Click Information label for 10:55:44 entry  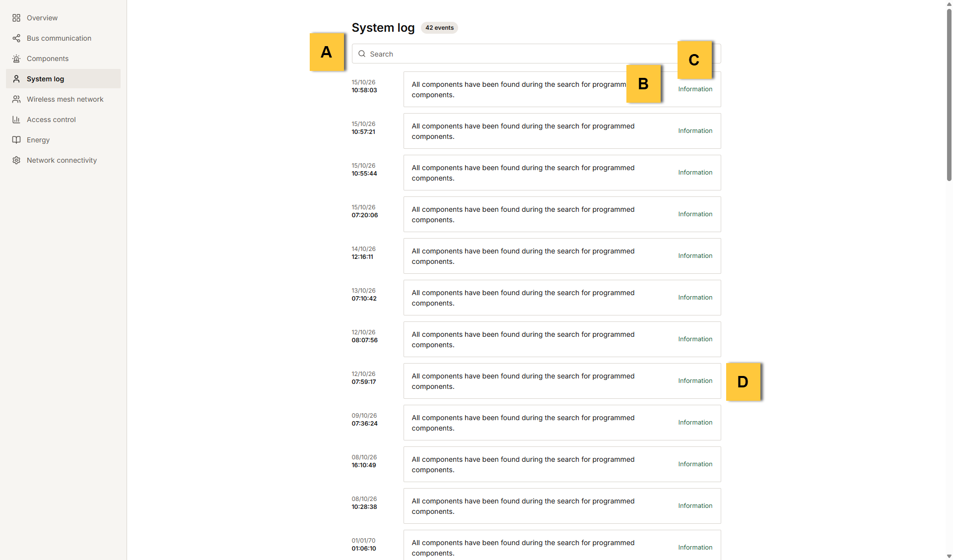click(x=695, y=173)
